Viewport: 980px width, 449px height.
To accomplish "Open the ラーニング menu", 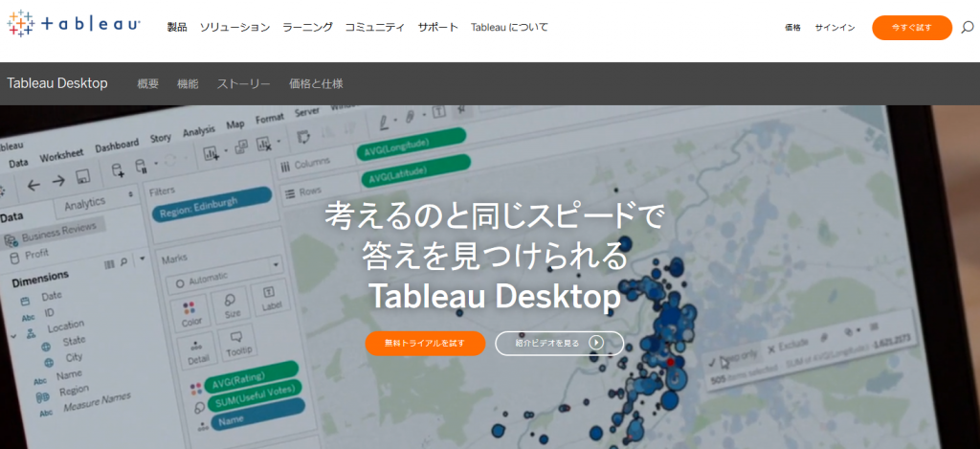I will pos(307,27).
